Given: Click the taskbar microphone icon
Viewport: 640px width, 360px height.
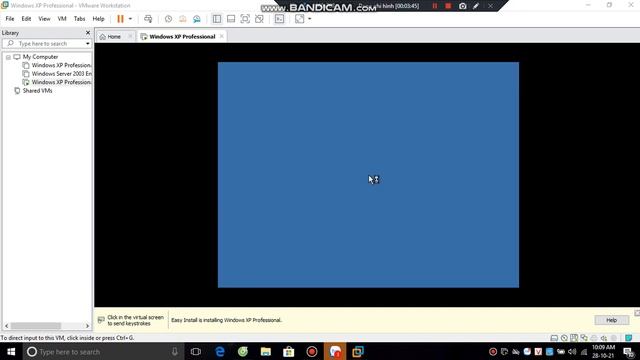Looking at the screenshot, I should click(x=175, y=351).
